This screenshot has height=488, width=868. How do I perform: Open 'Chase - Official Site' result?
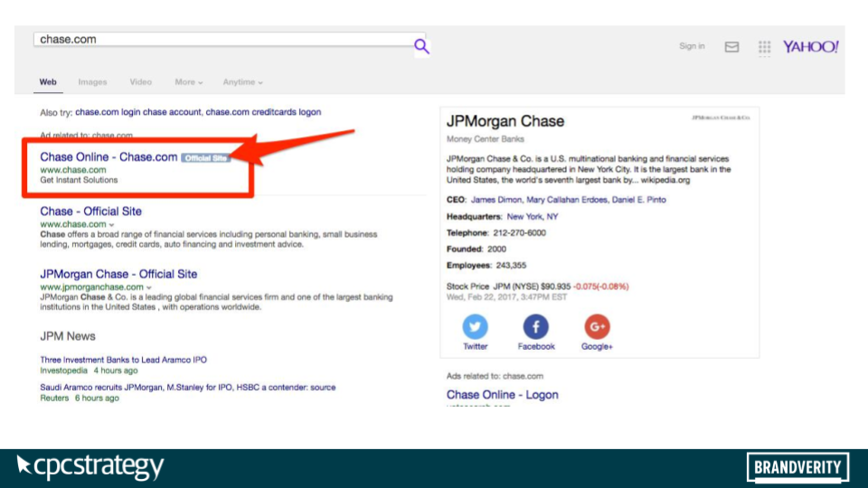90,211
